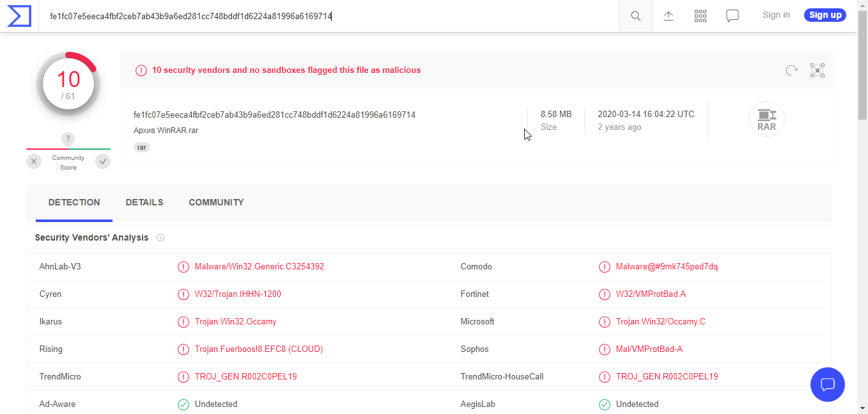Viewport: 868px width, 414px height.
Task: Vote harmless with the checkmark community icon
Action: pos(103,161)
